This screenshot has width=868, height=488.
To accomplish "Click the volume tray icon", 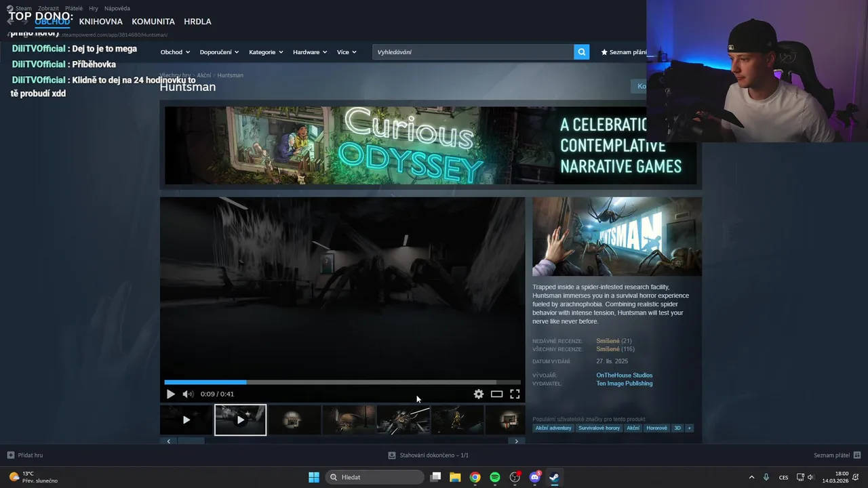I will pos(810,477).
